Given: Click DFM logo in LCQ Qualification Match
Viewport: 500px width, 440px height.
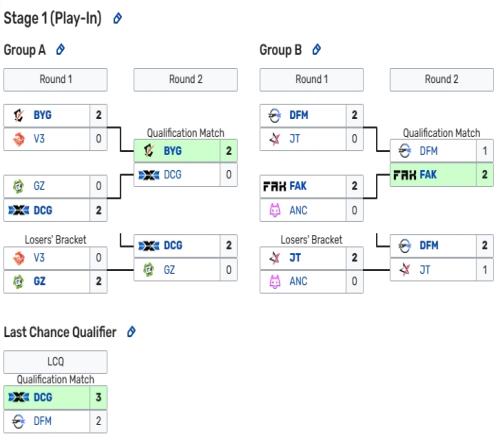Looking at the screenshot, I should 19,421.
